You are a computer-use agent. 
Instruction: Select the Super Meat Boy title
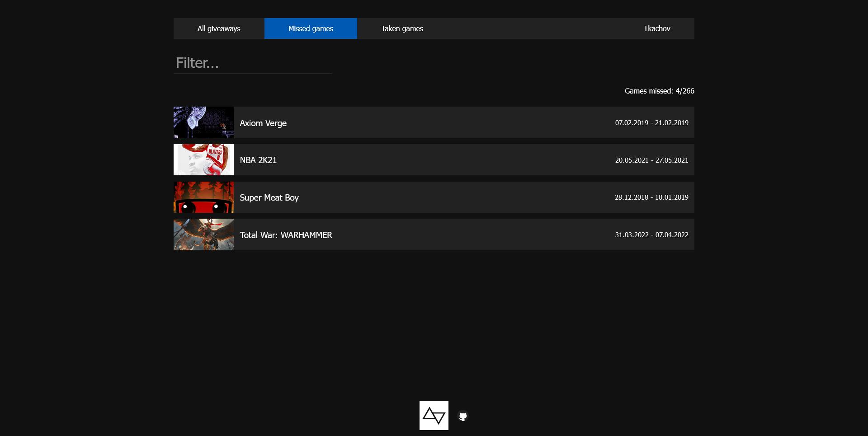[269, 197]
